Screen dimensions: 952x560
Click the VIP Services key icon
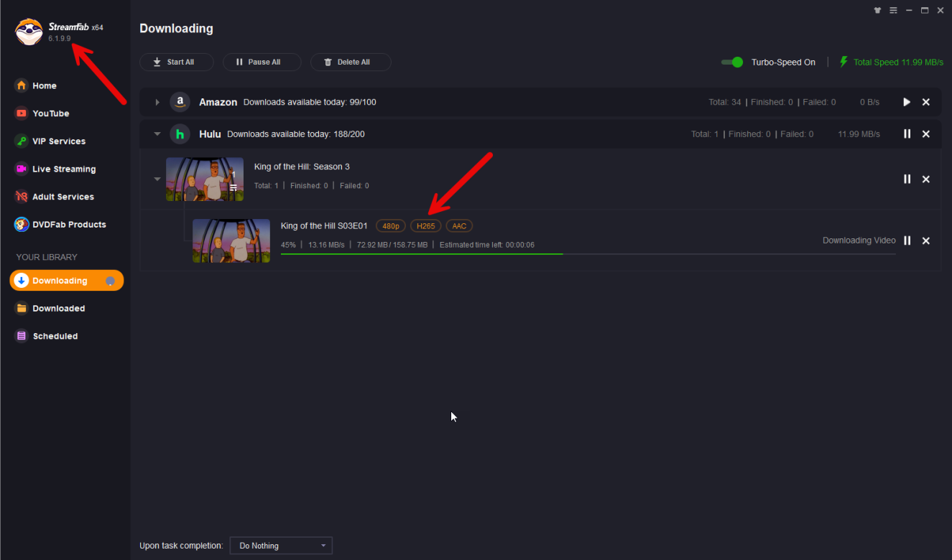(22, 141)
